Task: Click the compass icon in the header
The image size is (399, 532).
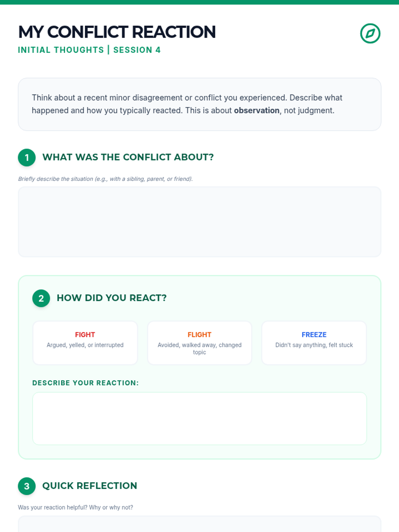Action: coord(370,33)
